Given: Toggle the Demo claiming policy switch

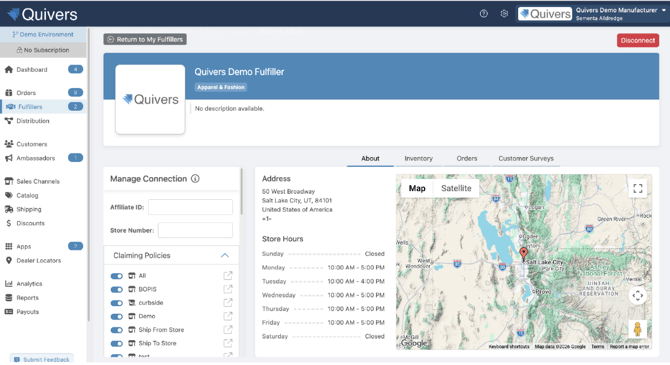Looking at the screenshot, I should click(117, 317).
